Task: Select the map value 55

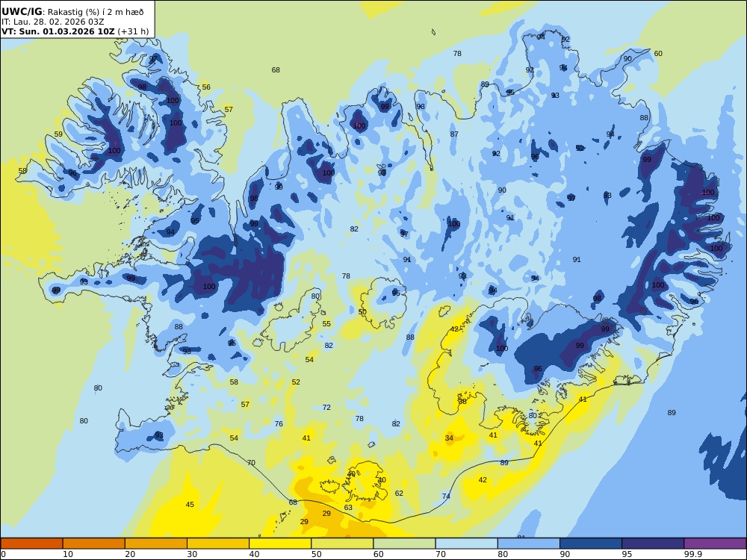Action: click(x=326, y=324)
